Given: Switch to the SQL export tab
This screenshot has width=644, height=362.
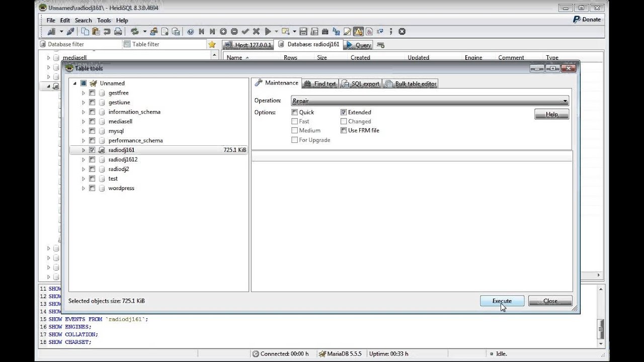Looking at the screenshot, I should [361, 84].
